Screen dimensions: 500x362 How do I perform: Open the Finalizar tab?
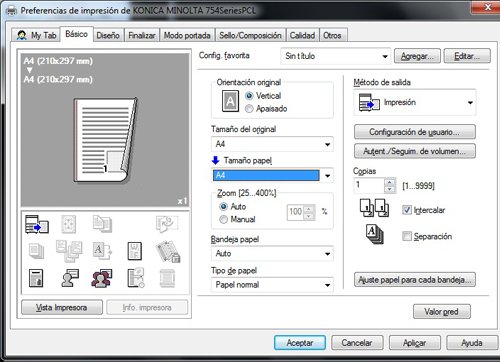tap(142, 35)
